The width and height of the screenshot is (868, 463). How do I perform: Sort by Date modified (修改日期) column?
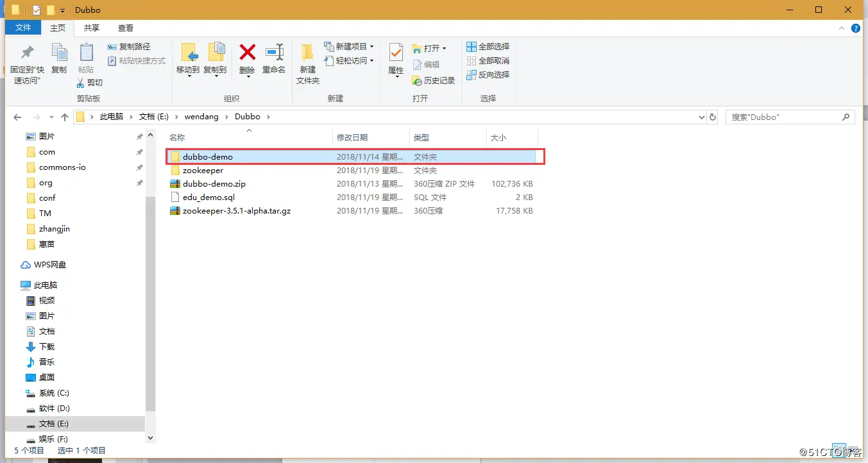pos(352,138)
